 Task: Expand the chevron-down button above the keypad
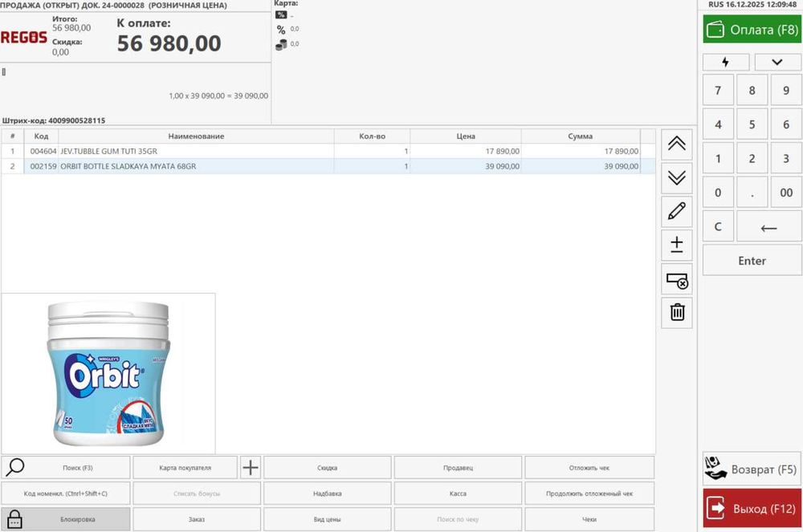click(777, 62)
